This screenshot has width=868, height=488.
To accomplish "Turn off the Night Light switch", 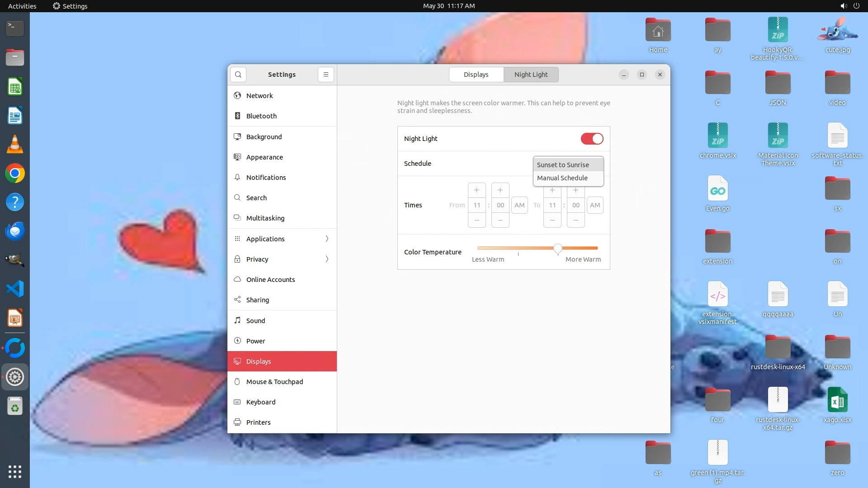I will (x=592, y=139).
